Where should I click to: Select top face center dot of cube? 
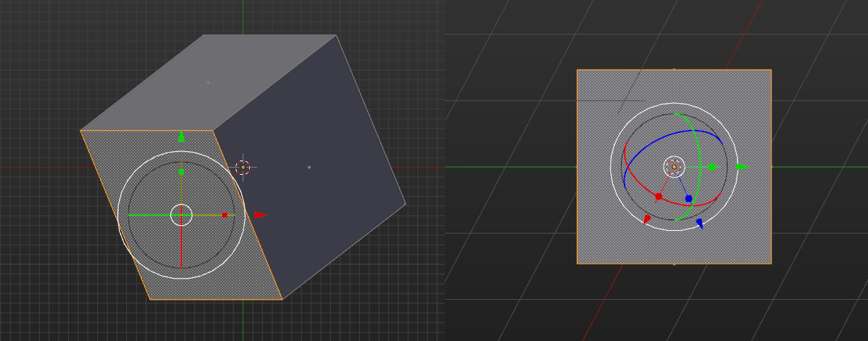[x=208, y=82]
